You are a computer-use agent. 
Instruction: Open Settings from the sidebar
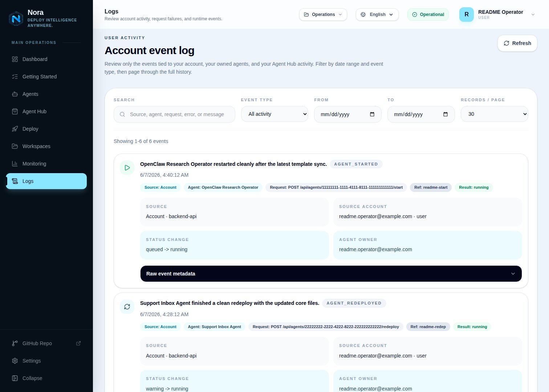tap(46, 361)
